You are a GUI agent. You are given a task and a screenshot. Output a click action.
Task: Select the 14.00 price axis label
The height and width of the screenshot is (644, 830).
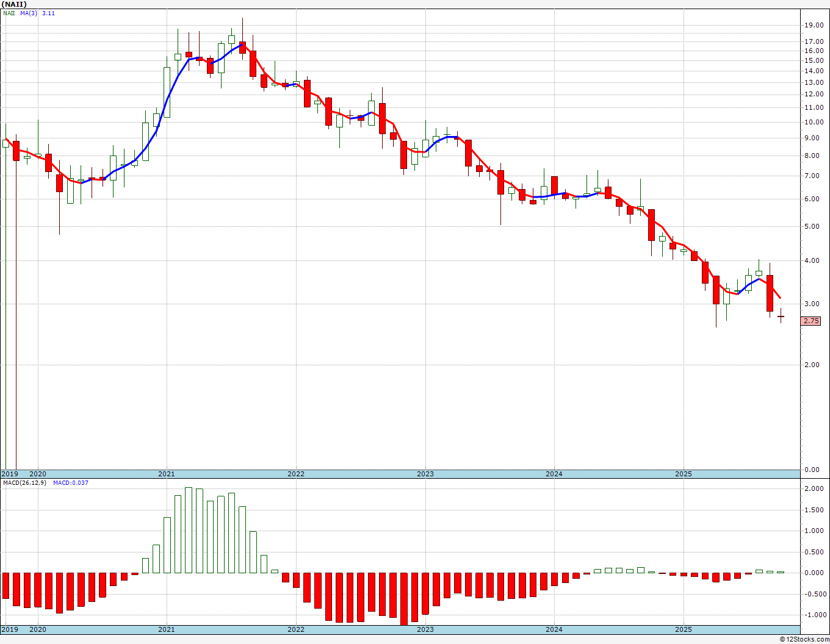click(814, 71)
